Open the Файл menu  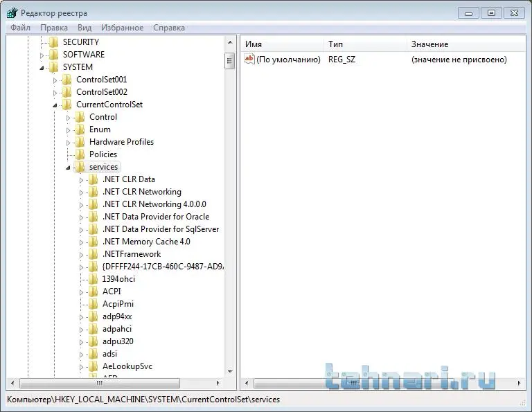click(x=20, y=28)
